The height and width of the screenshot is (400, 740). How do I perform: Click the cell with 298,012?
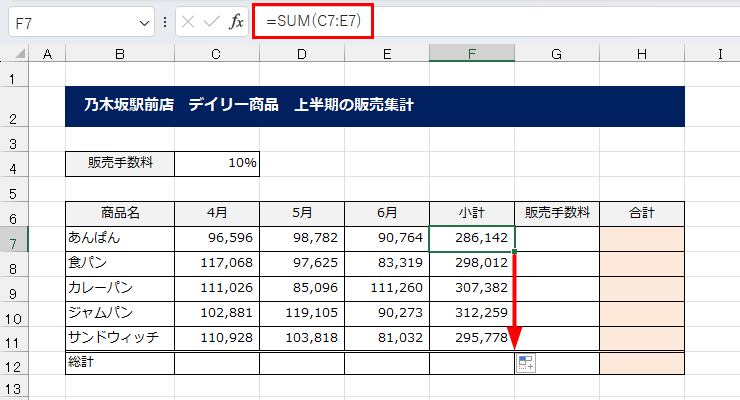[472, 264]
